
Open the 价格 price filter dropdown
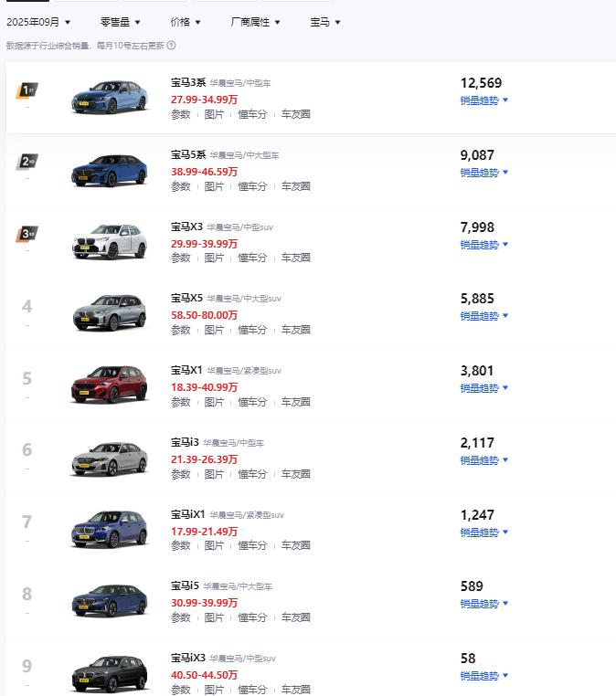pos(186,21)
